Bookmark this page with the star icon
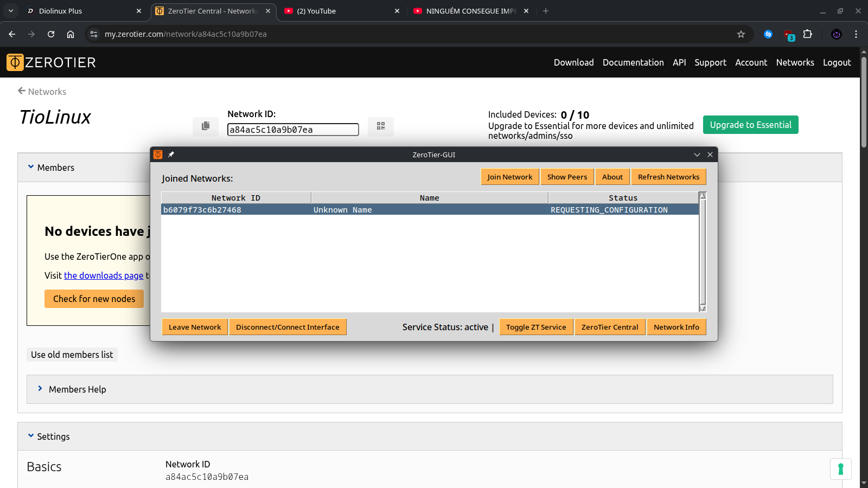The width and height of the screenshot is (868, 488). tap(741, 34)
